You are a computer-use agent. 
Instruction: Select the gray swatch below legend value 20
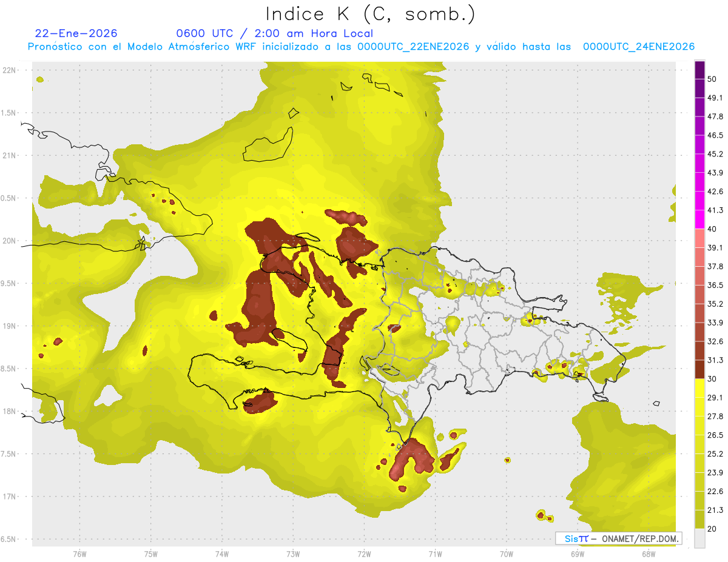[x=699, y=538]
